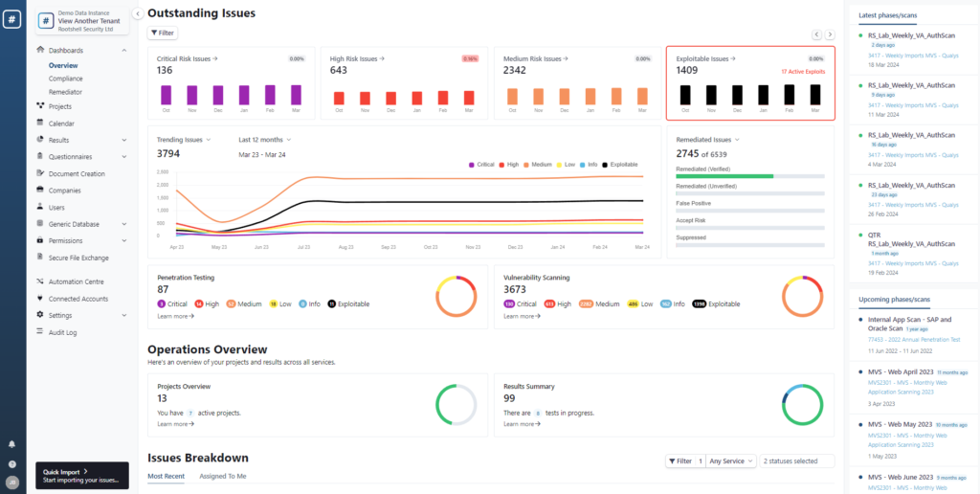Click the Automation Centre icon
Viewport: 980px width, 494px height.
point(40,281)
